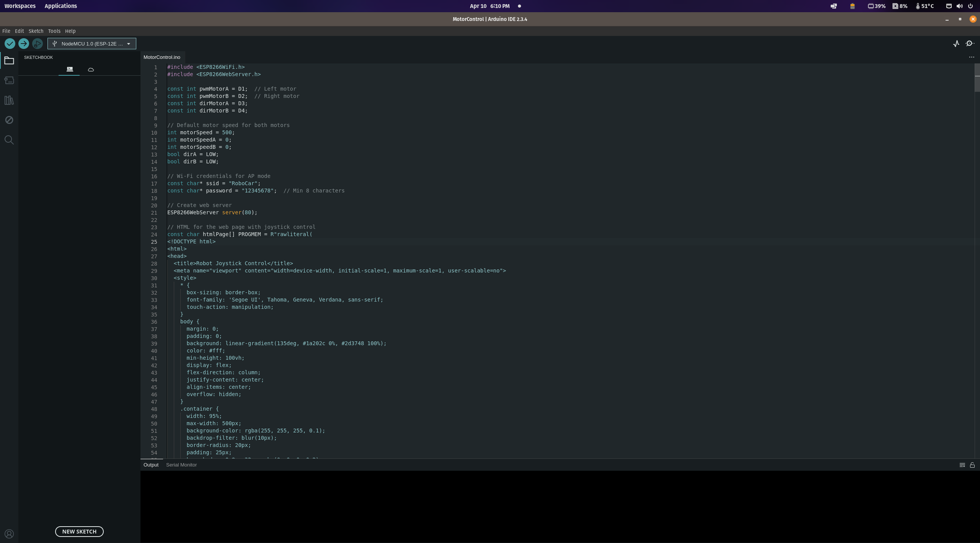This screenshot has width=980, height=543.
Task: Start debugging with the Debug icon
Action: pos(37,44)
